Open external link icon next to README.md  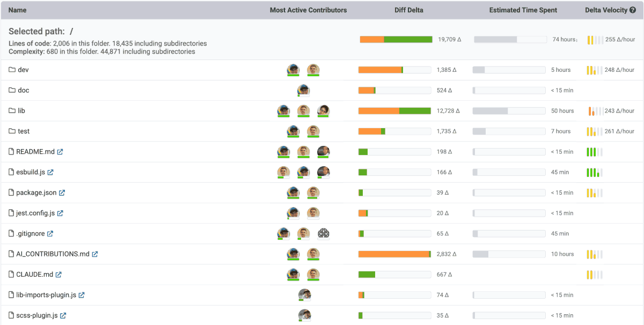[60, 152]
